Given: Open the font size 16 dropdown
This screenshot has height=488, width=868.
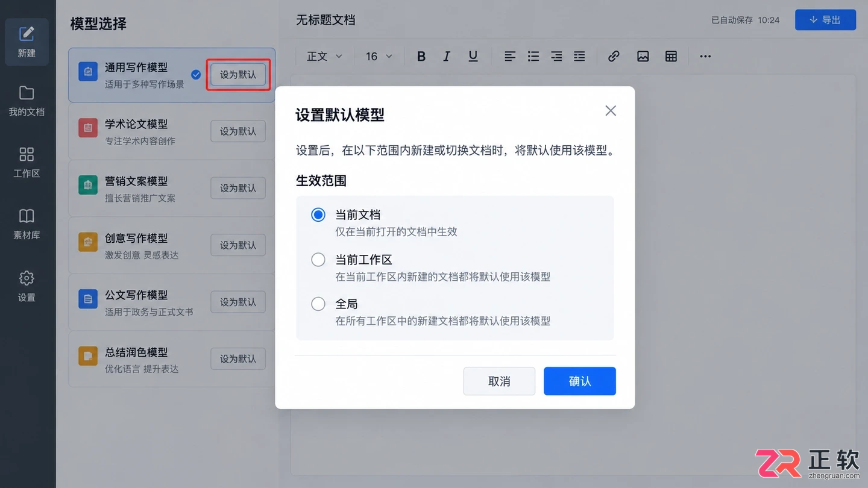Looking at the screenshot, I should pyautogui.click(x=379, y=56).
